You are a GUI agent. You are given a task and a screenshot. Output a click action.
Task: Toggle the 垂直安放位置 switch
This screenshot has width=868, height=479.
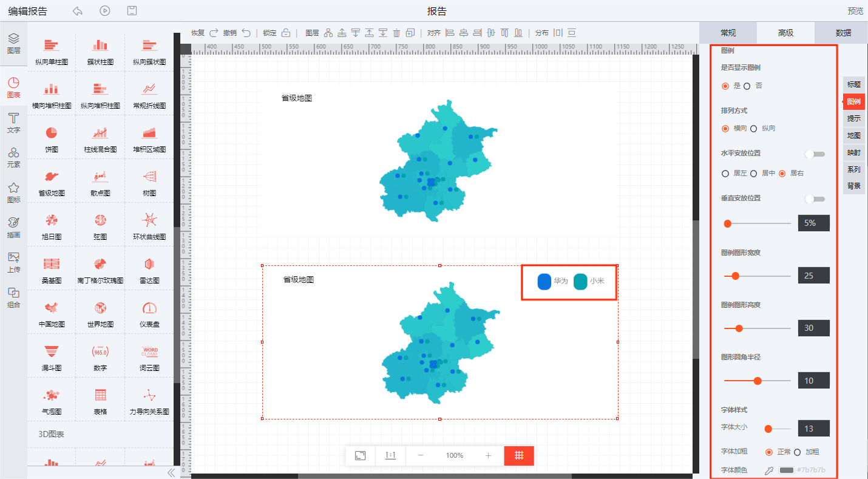[815, 199]
